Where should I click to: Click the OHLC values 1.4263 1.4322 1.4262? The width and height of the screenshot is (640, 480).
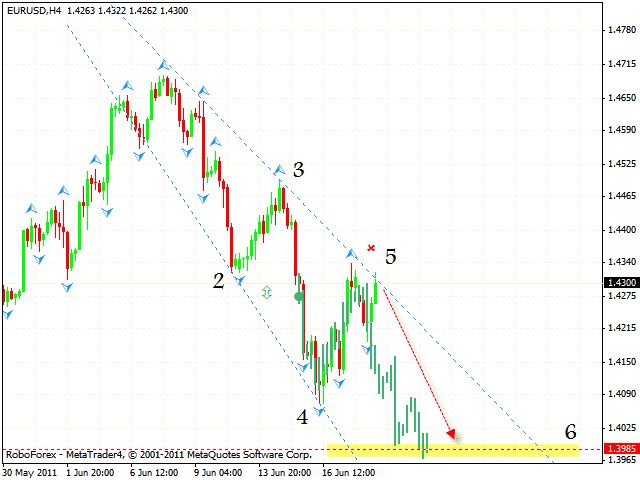pos(112,11)
